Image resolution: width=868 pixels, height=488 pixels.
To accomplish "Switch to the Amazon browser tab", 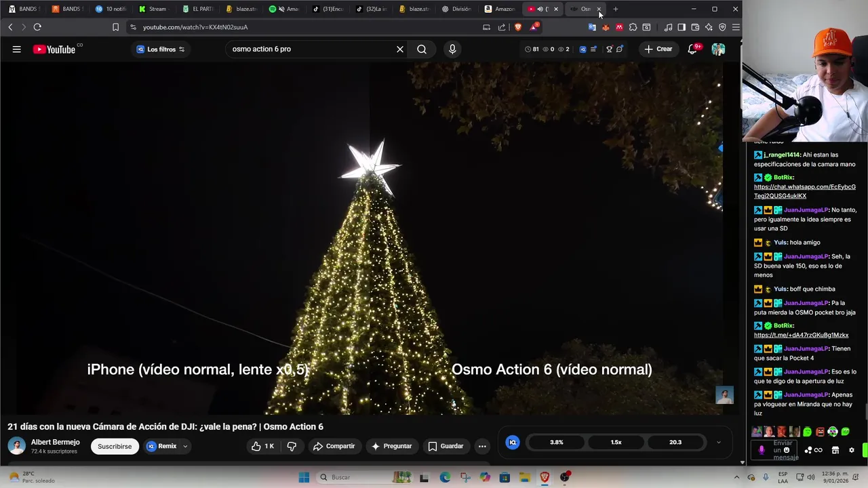I will (500, 9).
